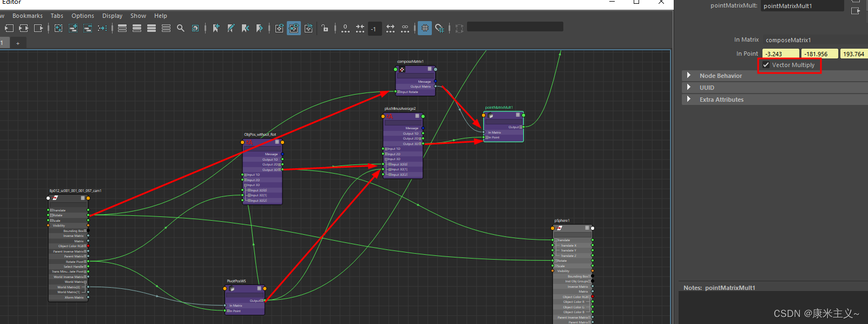The height and width of the screenshot is (324, 868).
Task: Toggle grid display in node editor
Action: pos(425,28)
